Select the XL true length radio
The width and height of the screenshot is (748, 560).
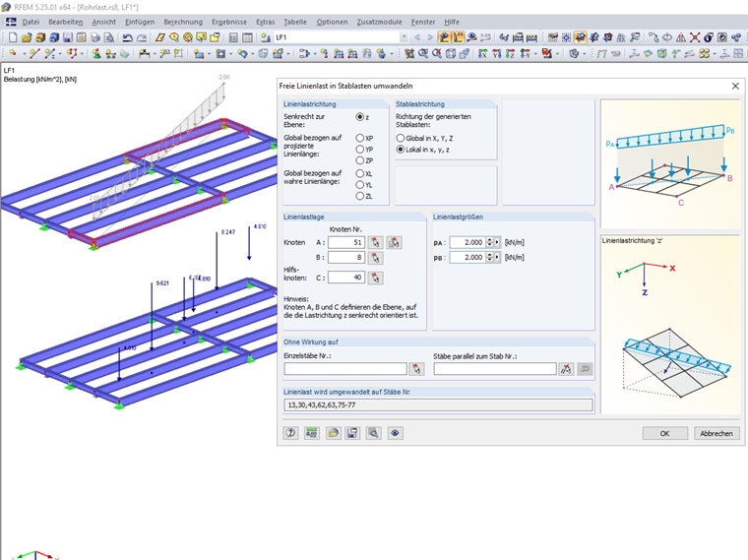coord(359,173)
